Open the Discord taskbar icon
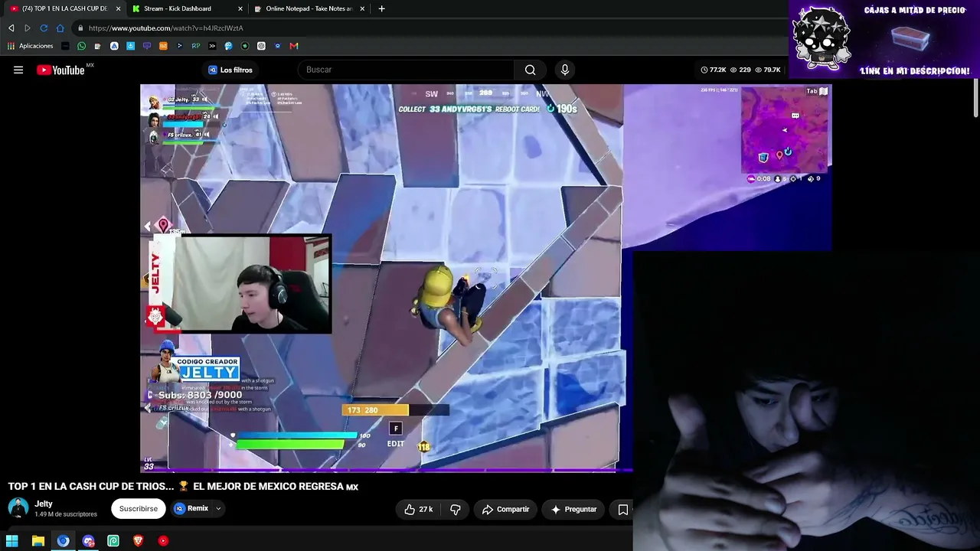980x551 pixels. (x=88, y=541)
